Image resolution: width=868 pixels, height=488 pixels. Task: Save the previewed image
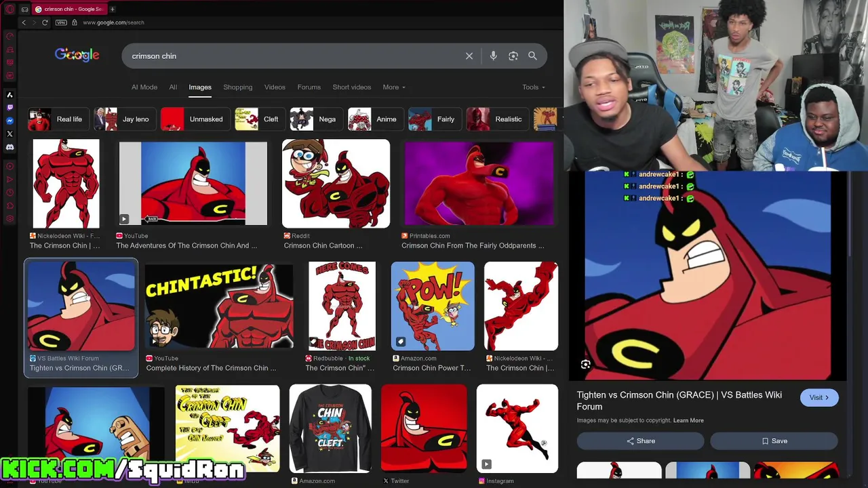pyautogui.click(x=774, y=441)
